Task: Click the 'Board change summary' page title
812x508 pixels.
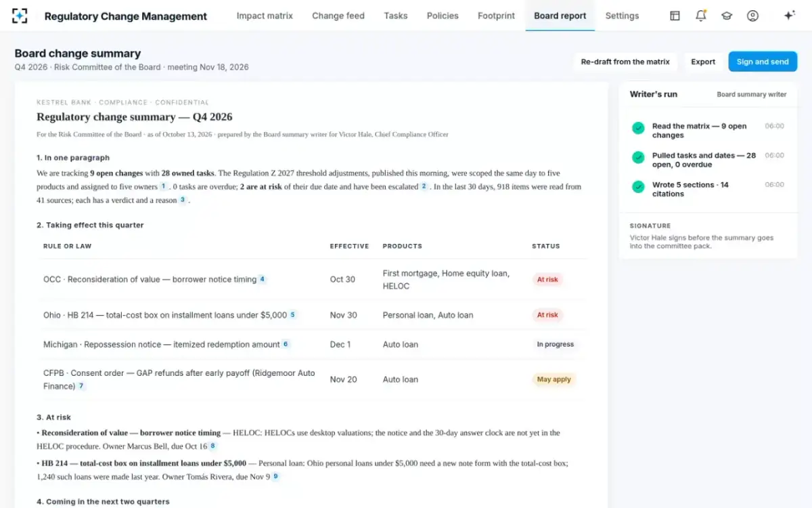Action: click(78, 54)
